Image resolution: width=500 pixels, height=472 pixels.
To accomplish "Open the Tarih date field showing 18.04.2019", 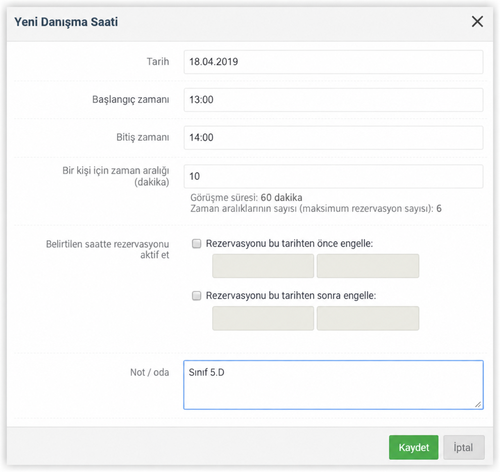I will click(333, 62).
